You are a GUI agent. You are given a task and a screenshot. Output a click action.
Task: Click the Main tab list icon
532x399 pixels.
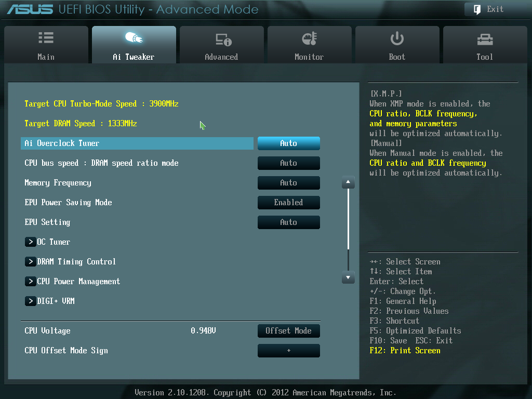46,38
